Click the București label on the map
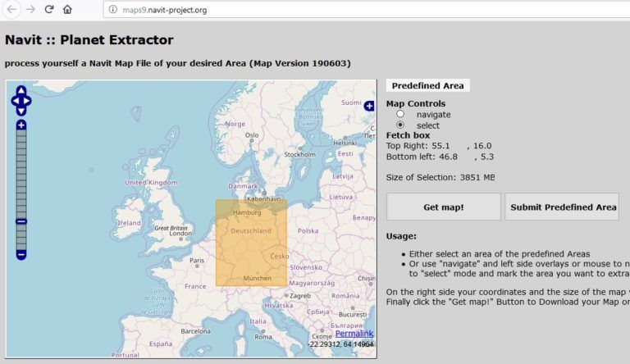 click(x=353, y=314)
